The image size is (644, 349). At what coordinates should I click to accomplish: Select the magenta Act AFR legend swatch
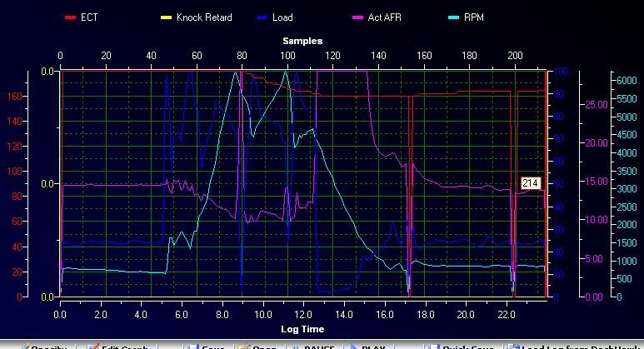click(357, 17)
